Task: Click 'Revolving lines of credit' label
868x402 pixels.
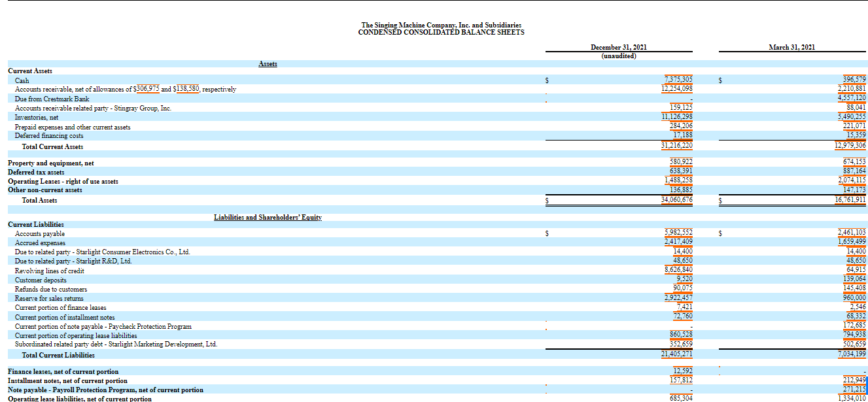Action: (x=50, y=271)
